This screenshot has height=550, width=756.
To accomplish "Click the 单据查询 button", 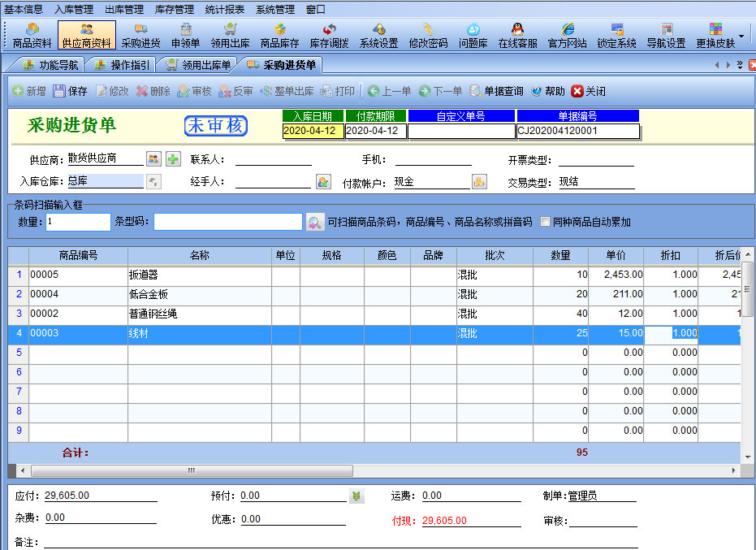I will [x=496, y=91].
